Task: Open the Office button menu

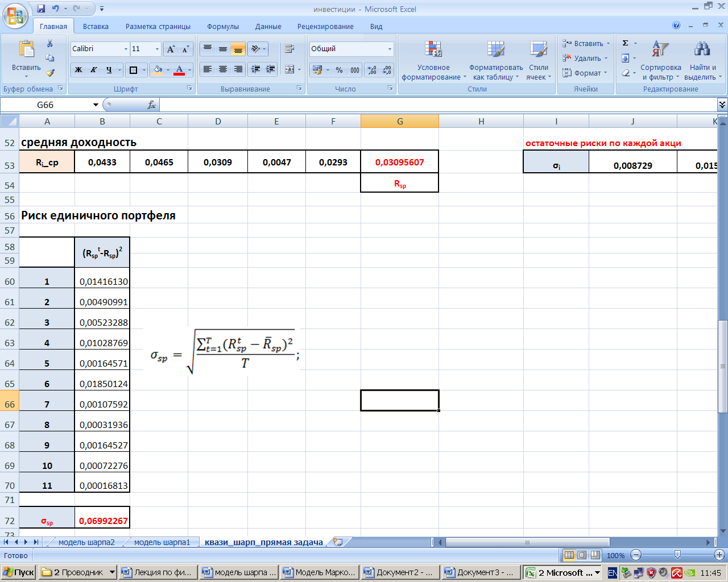Action: [x=15, y=15]
